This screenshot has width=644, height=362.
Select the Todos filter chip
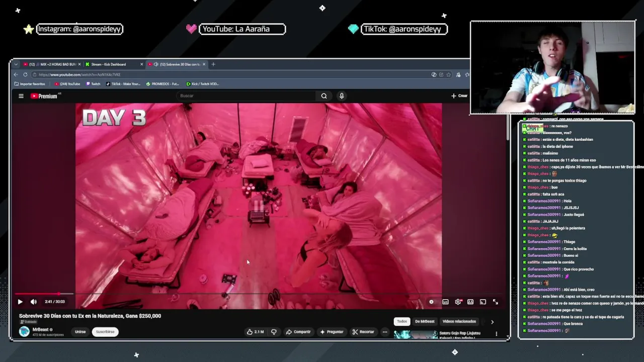[x=402, y=321]
